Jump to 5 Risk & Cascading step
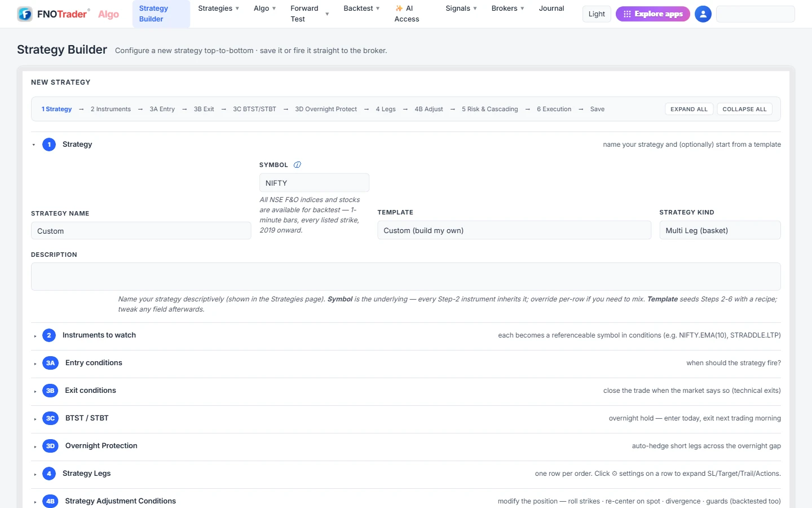The image size is (812, 508). [489, 110]
